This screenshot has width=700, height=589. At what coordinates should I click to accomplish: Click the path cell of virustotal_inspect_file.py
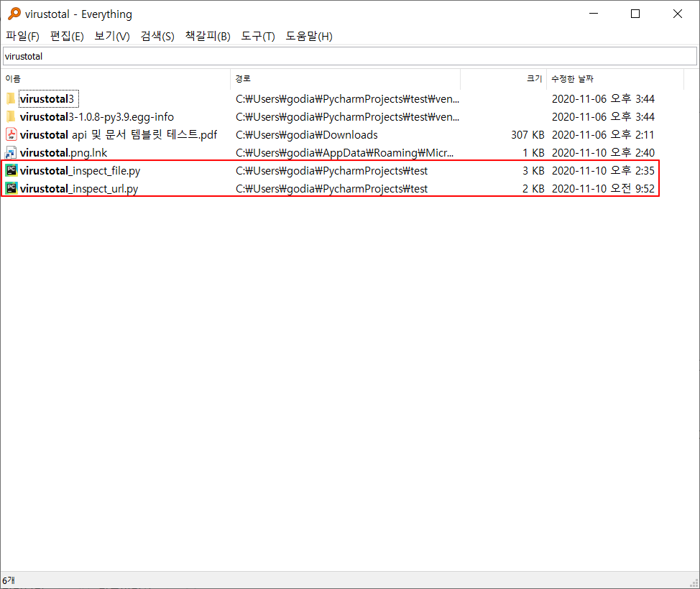332,170
